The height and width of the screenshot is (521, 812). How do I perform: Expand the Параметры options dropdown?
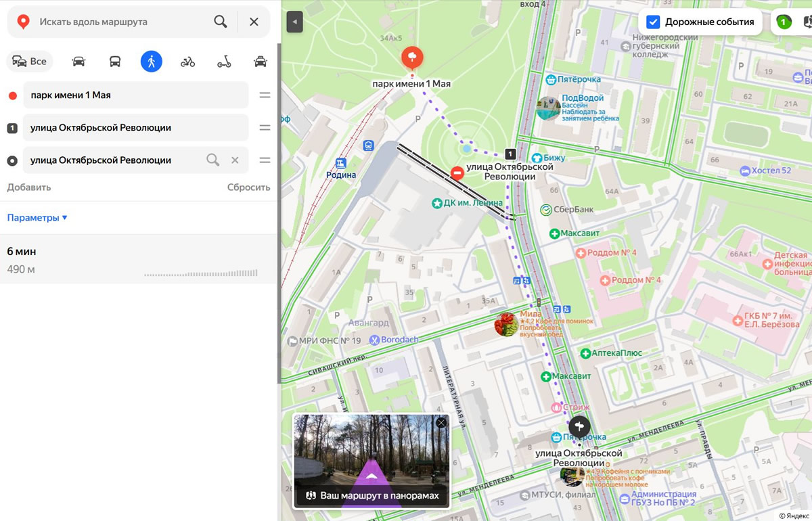37,218
